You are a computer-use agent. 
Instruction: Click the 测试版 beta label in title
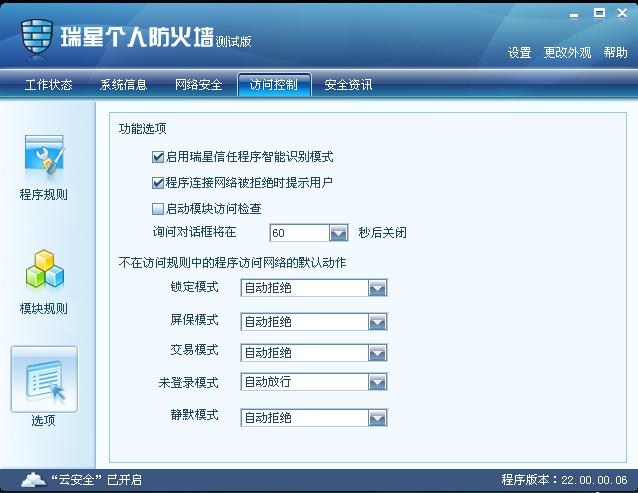(x=234, y=41)
